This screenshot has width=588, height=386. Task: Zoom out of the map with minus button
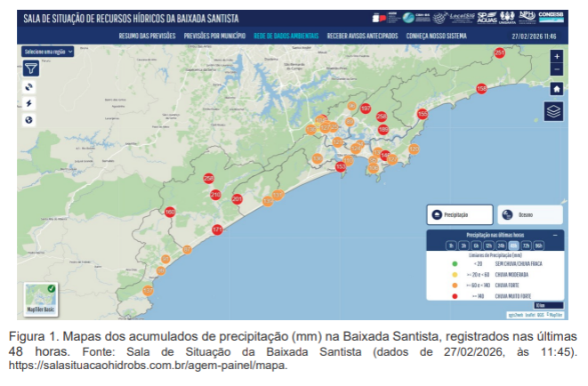[x=556, y=69]
